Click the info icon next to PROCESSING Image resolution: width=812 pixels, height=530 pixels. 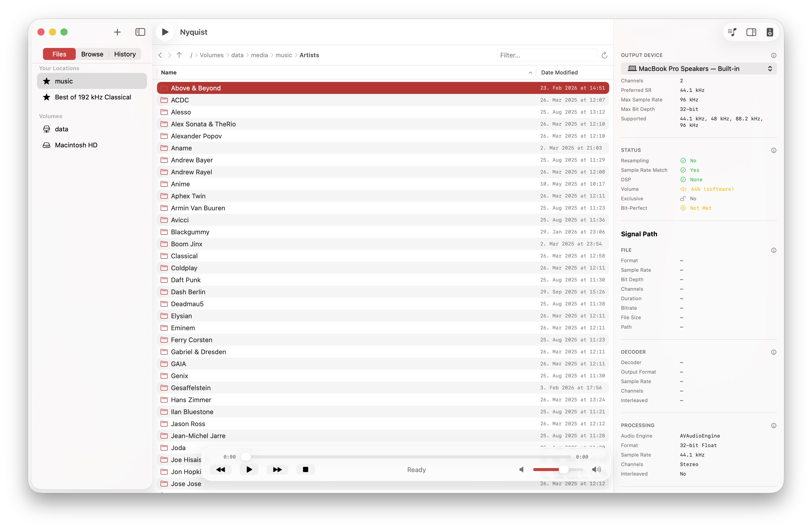click(x=773, y=425)
